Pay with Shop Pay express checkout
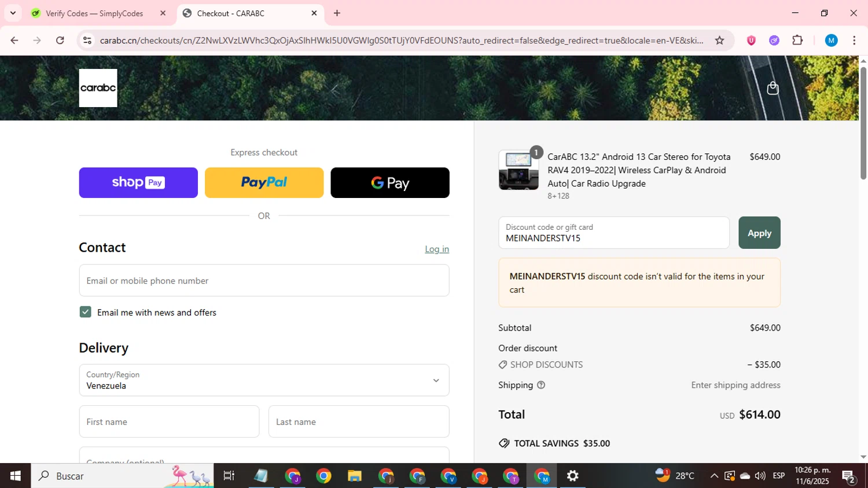 pyautogui.click(x=138, y=183)
